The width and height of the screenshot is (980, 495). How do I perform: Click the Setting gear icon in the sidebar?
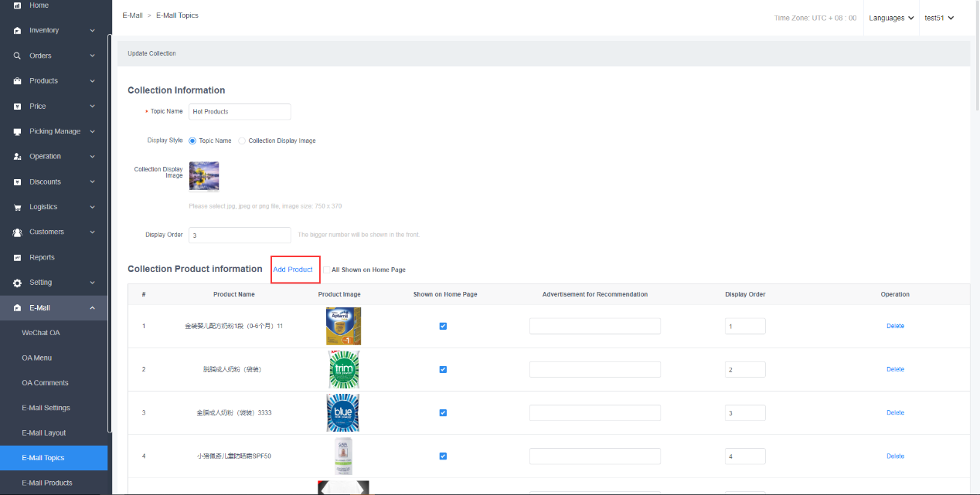pyautogui.click(x=17, y=283)
